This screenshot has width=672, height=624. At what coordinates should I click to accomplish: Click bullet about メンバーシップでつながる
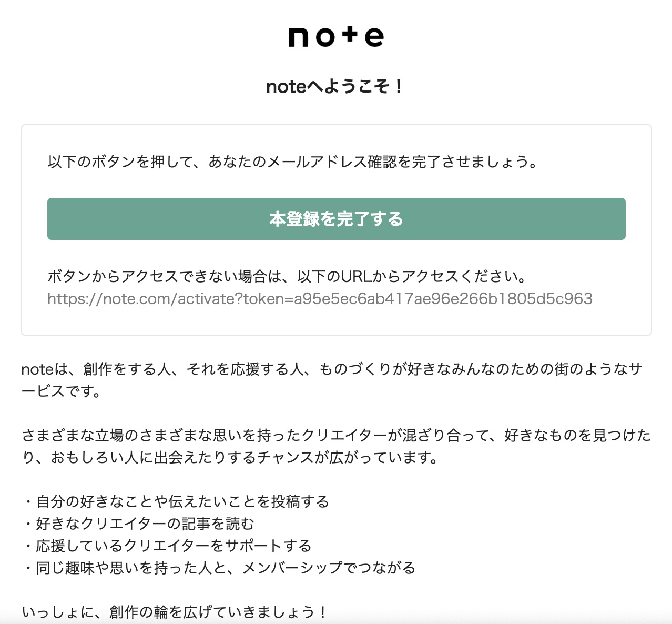219,568
